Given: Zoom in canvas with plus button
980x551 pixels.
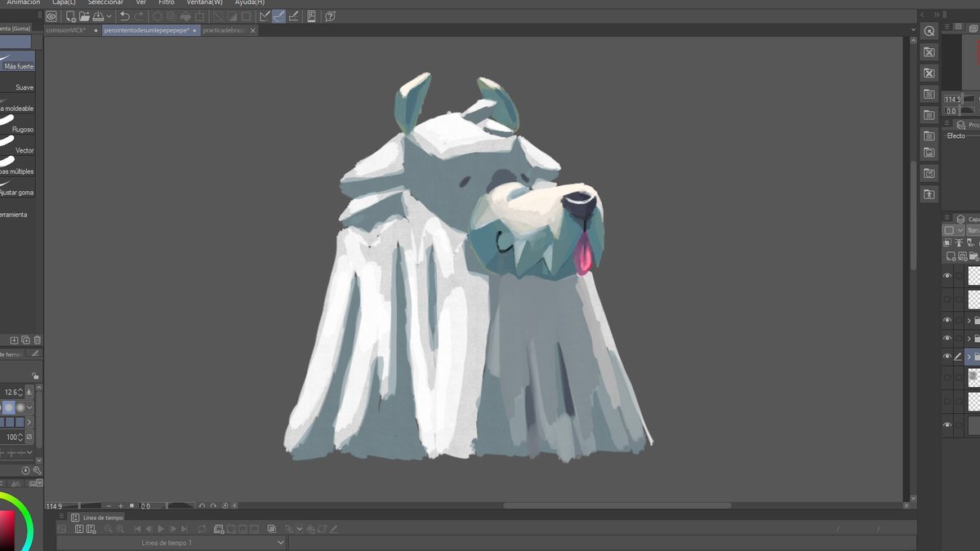Looking at the screenshot, I should 121,506.
